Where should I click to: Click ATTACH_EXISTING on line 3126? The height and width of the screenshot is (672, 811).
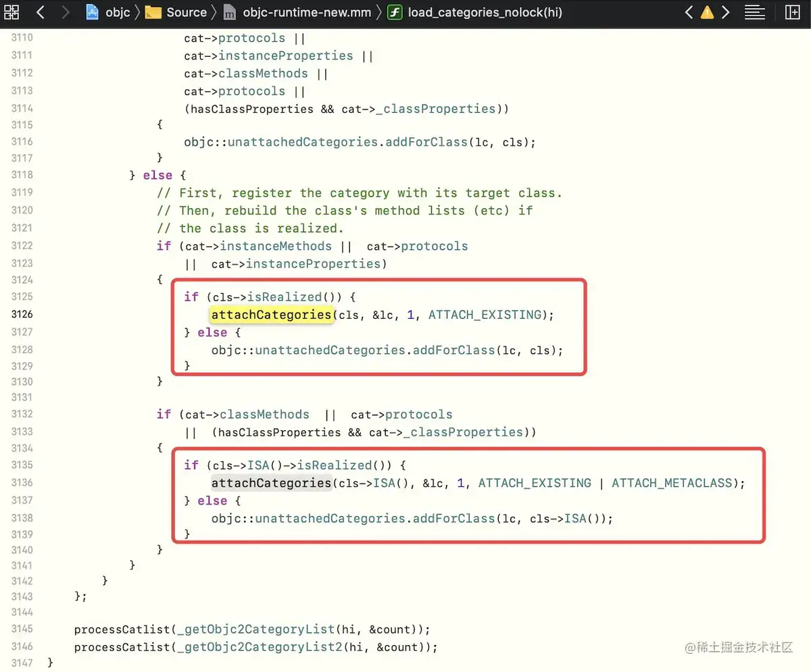[x=485, y=314]
